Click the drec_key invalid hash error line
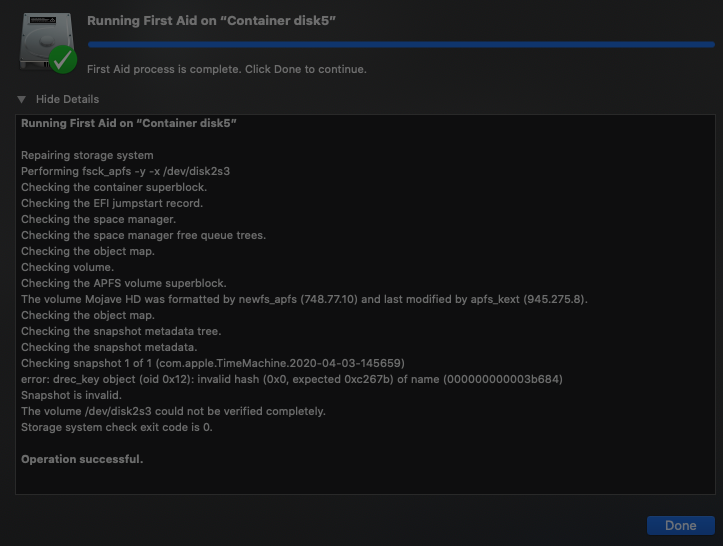This screenshot has height=546, width=723. click(x=291, y=379)
